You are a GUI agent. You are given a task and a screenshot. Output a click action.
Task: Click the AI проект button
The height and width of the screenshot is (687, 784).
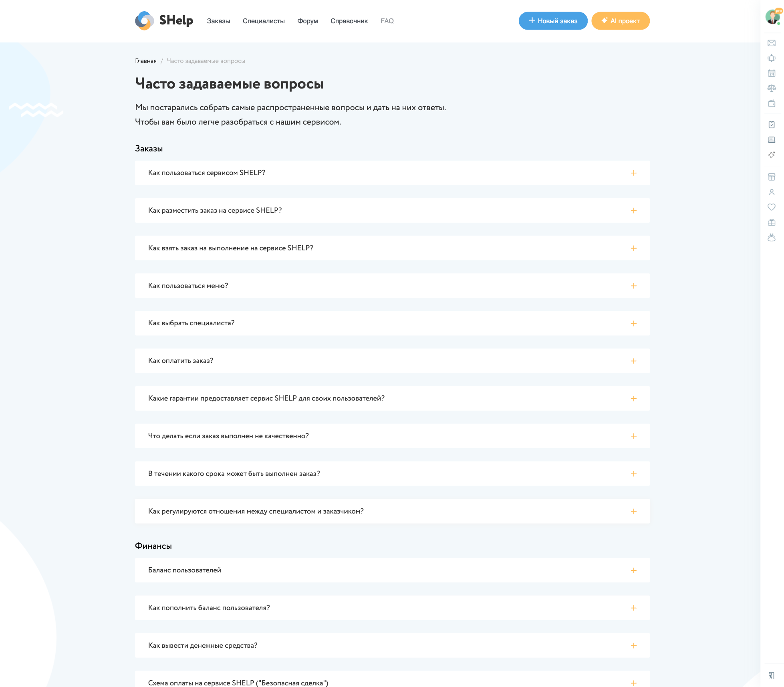[620, 21]
